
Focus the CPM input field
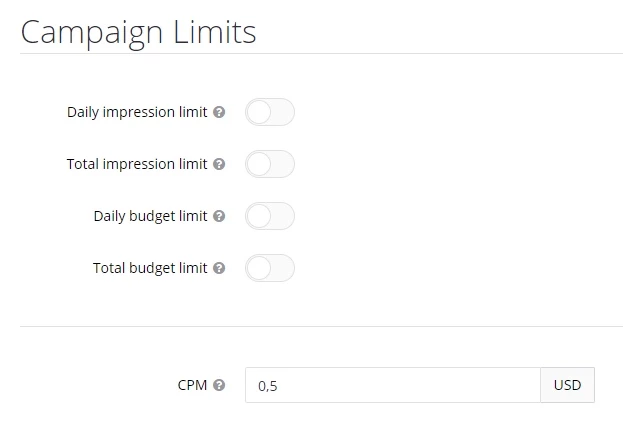pos(393,385)
